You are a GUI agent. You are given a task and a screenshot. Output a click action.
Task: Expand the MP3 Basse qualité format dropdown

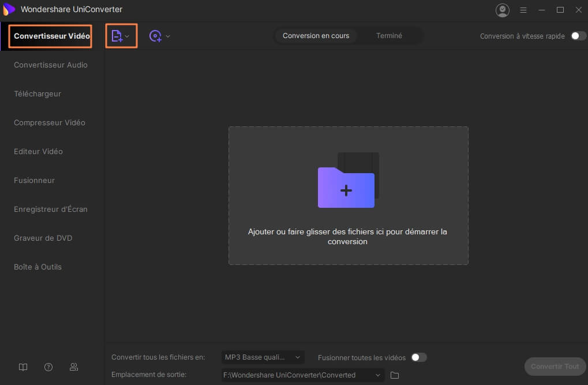pos(263,357)
